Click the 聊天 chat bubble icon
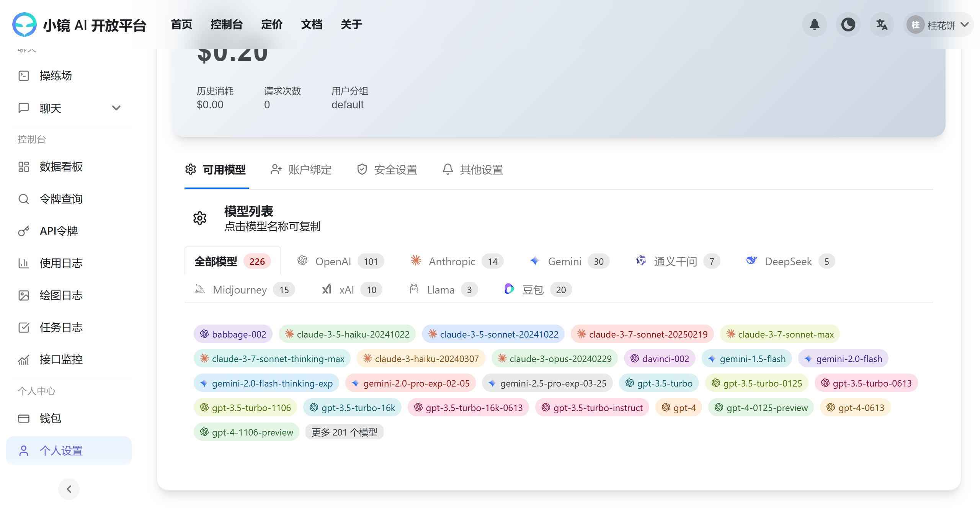Screen dimensions: 980x509 (24, 108)
